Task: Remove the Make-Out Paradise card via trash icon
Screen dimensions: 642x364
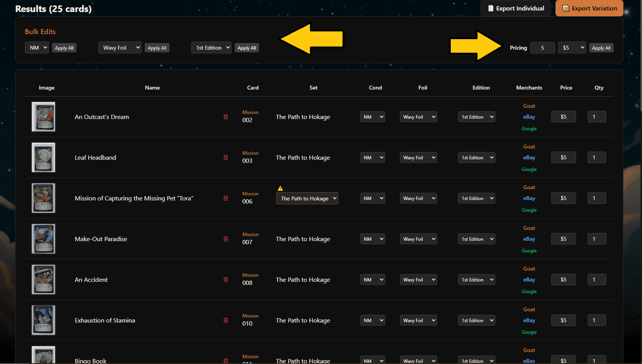Action: point(226,239)
